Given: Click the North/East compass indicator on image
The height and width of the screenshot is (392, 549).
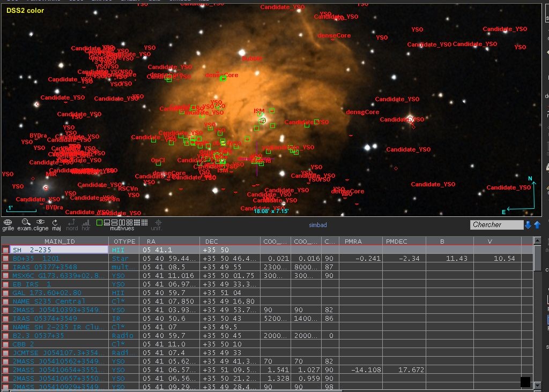Looking at the screenshot, I should (x=520, y=195).
